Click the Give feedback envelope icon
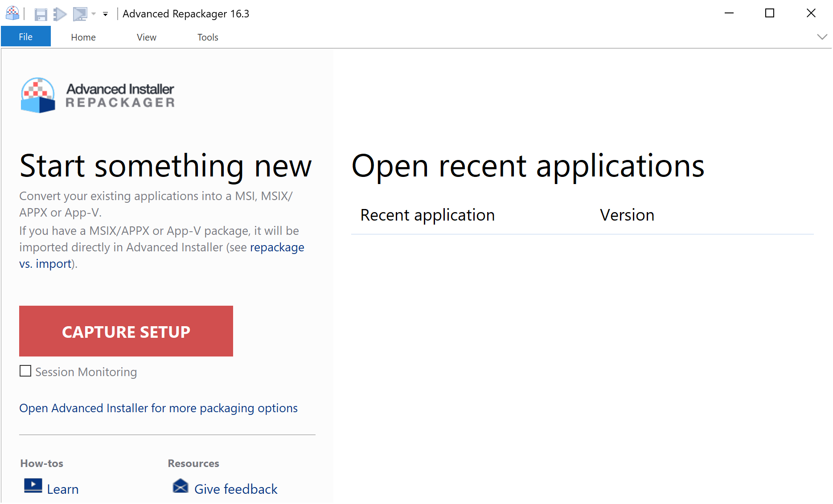Screen dimensions: 833x504 coord(181,486)
